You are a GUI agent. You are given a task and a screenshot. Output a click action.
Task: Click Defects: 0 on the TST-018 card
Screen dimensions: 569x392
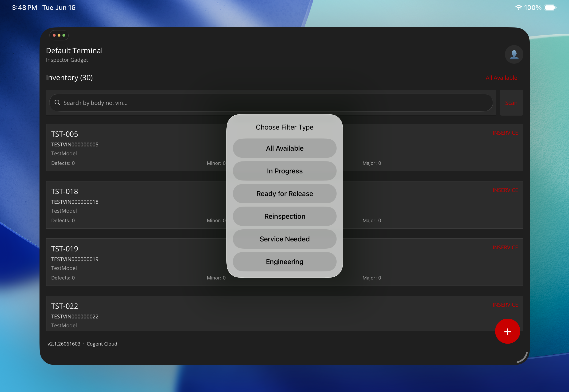(x=63, y=221)
